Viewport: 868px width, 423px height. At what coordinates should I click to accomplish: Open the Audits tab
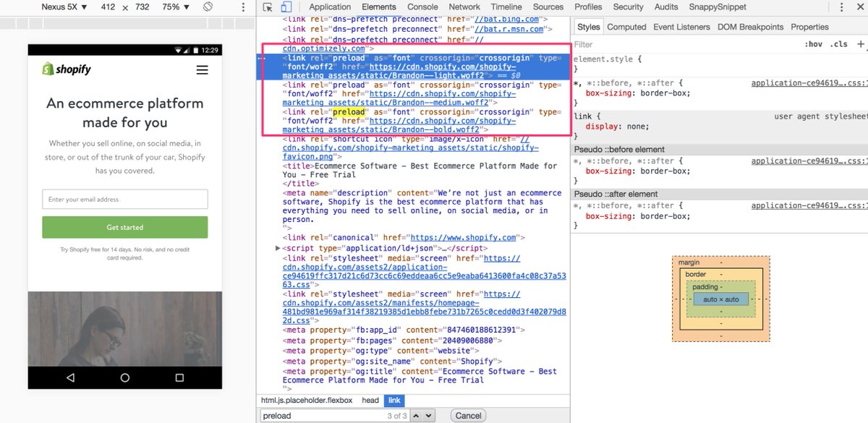coord(666,7)
